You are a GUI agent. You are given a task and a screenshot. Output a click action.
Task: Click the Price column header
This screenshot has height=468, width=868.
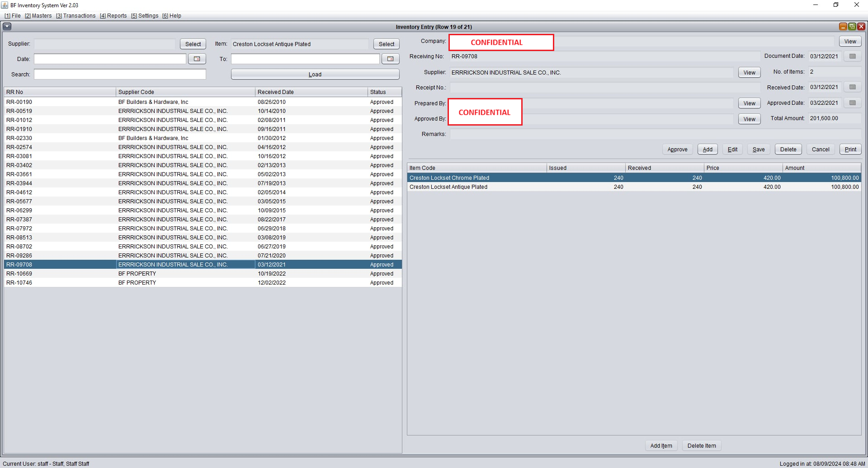tap(743, 168)
